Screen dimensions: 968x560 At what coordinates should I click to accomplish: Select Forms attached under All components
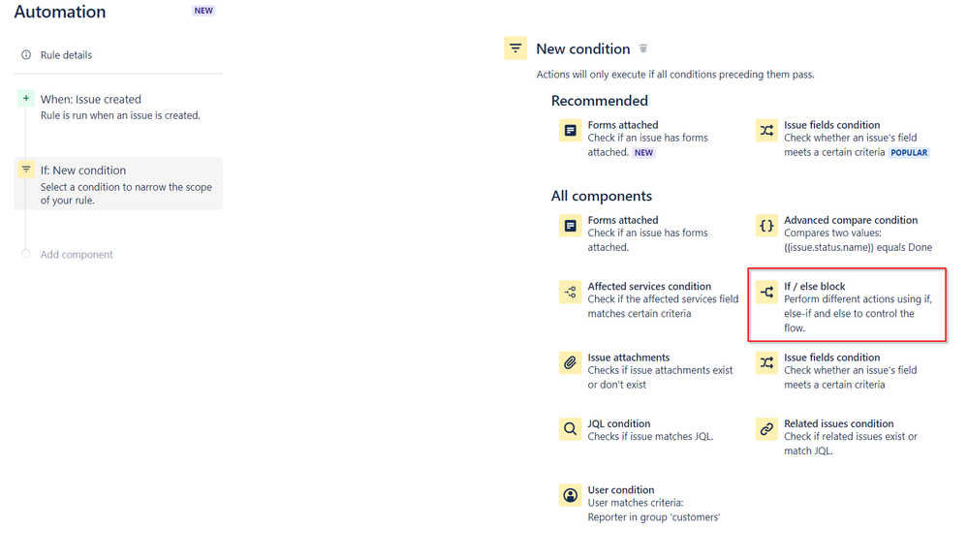coord(624,220)
